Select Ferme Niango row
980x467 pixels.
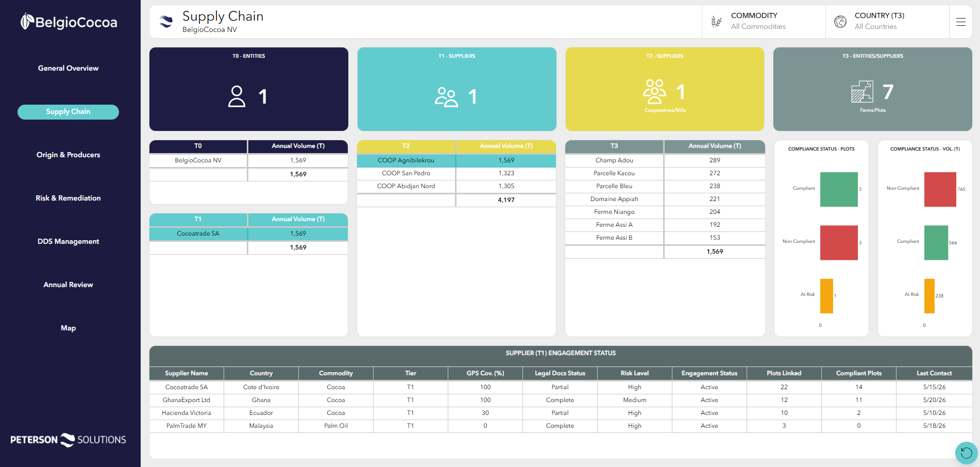(x=665, y=212)
